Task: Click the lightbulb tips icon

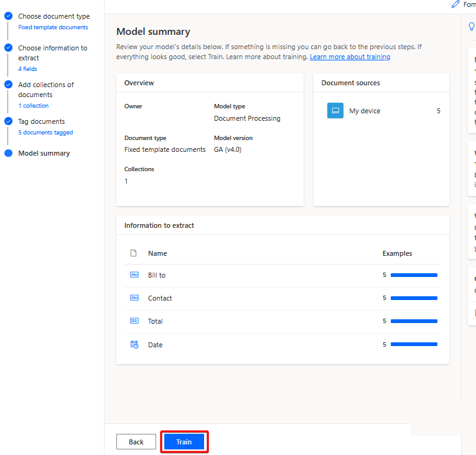Action: (x=472, y=26)
